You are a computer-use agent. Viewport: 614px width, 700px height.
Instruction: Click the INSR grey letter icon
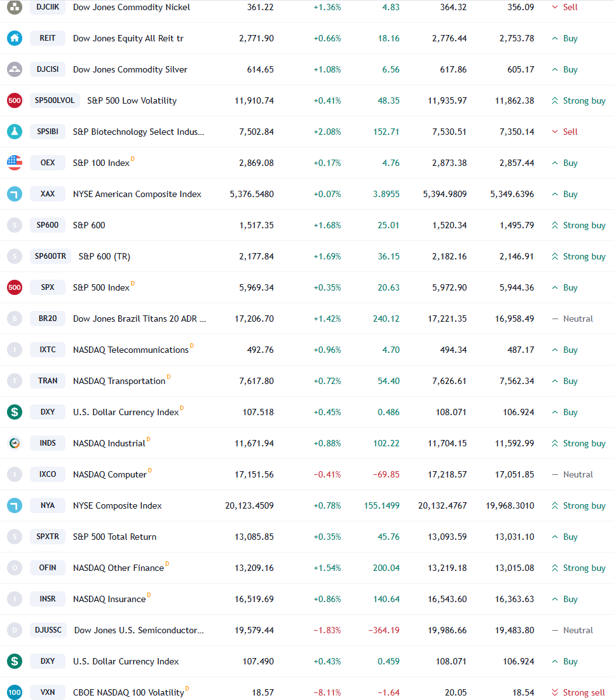pyautogui.click(x=15, y=599)
